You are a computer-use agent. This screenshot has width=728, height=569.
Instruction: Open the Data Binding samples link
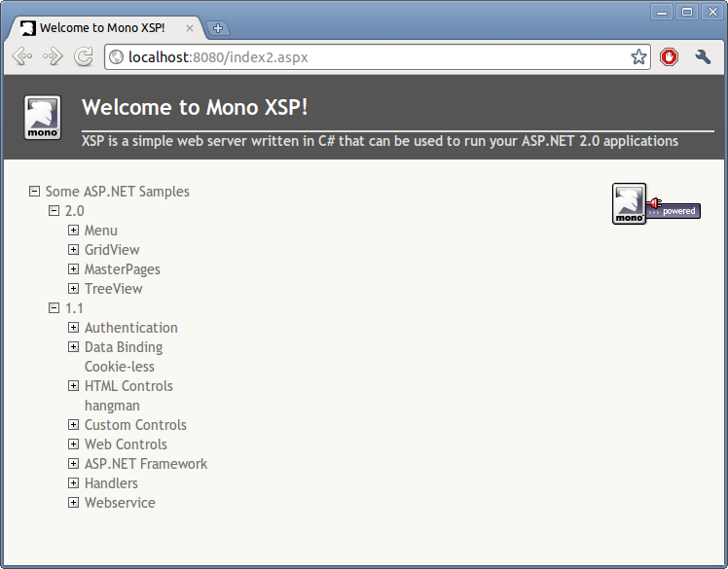(x=124, y=347)
